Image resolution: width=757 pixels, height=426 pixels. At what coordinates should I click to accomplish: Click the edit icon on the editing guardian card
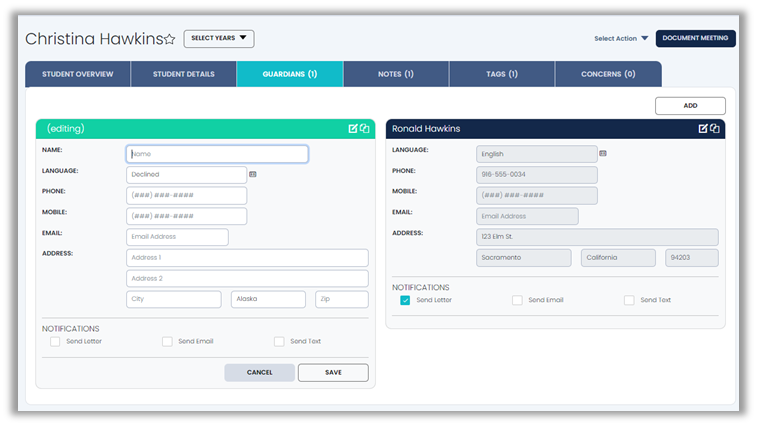coord(353,129)
